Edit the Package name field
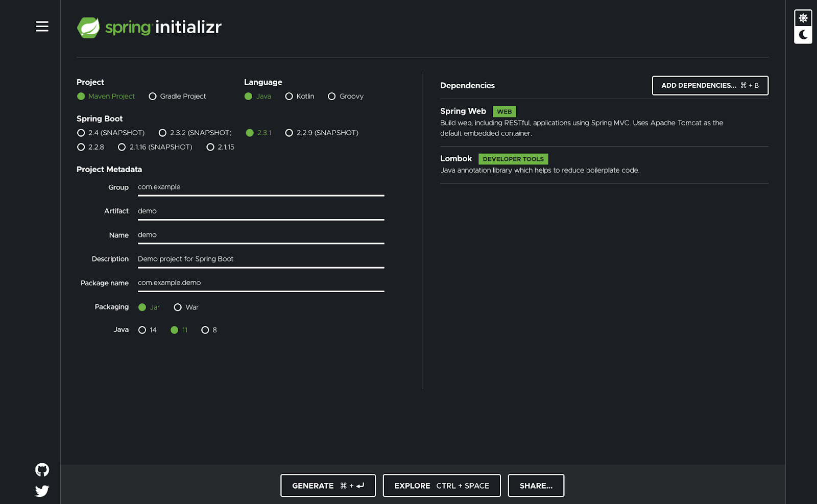The width and height of the screenshot is (817, 504). click(261, 283)
